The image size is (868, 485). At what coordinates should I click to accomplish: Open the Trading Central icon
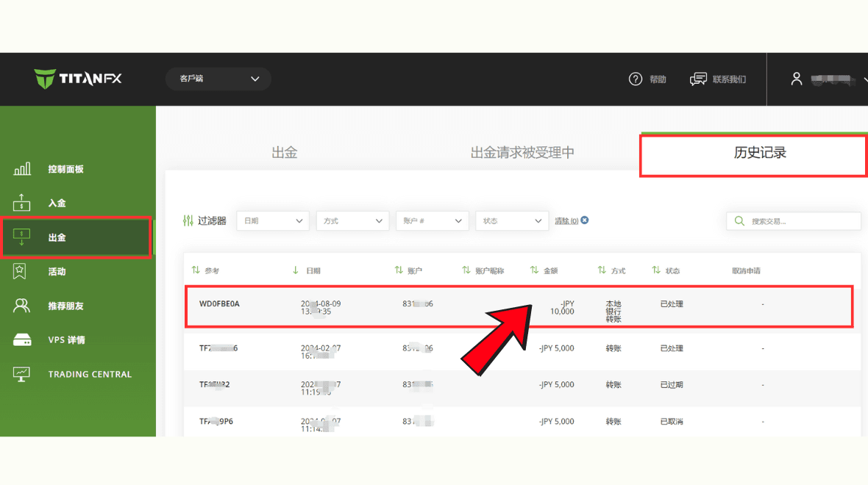coord(22,374)
